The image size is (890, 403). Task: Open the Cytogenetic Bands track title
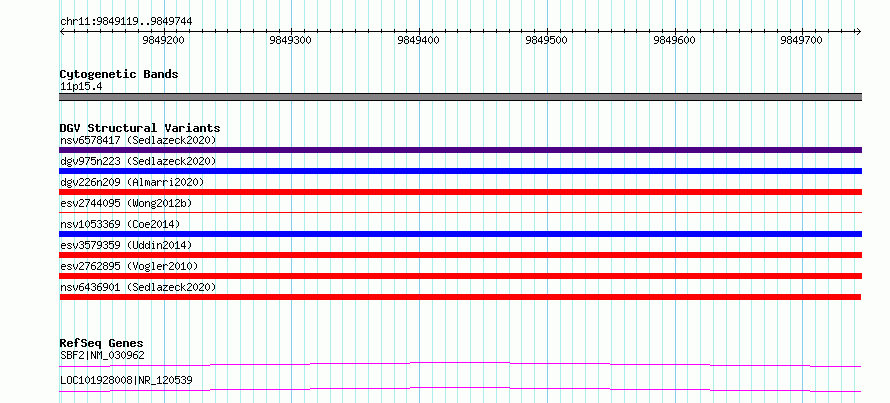point(119,74)
